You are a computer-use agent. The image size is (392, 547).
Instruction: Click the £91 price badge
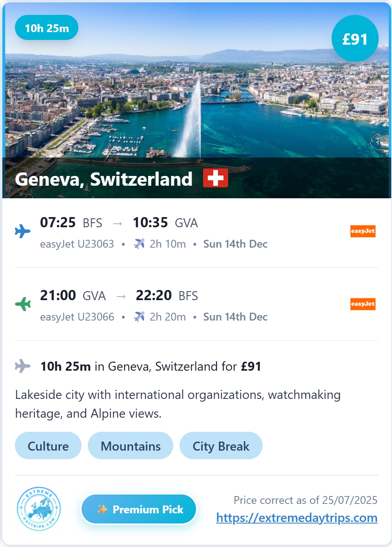[355, 39]
